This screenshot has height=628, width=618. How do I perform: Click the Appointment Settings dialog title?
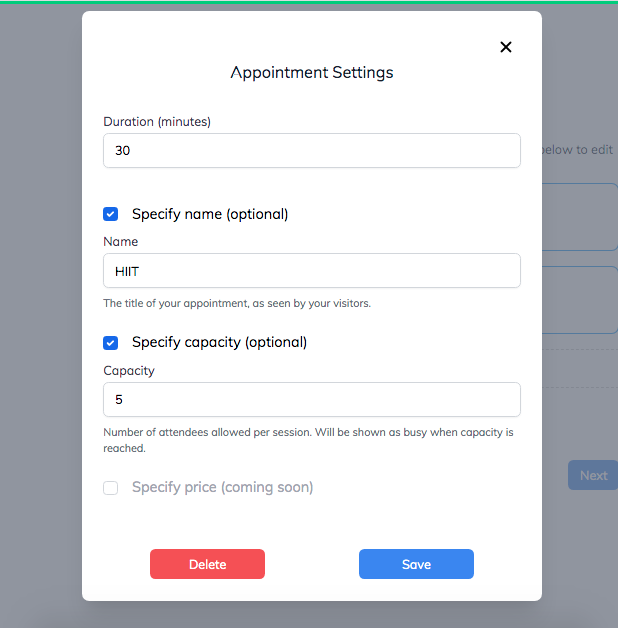click(x=312, y=73)
